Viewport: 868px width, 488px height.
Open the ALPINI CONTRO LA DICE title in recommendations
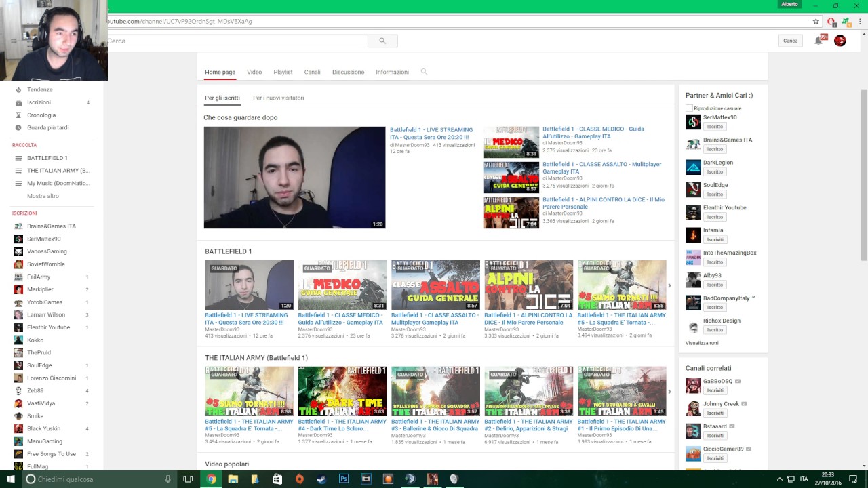(604, 203)
